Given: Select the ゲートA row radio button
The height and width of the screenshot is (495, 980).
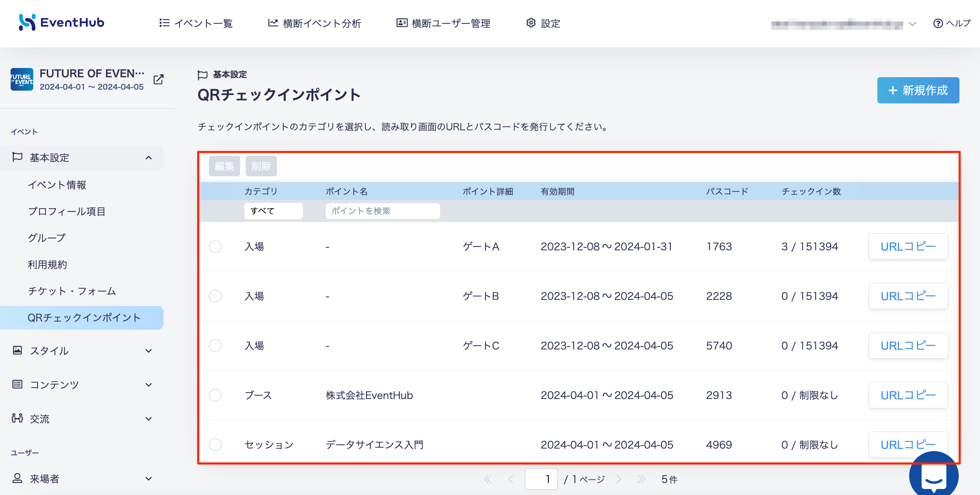Looking at the screenshot, I should coord(215,246).
